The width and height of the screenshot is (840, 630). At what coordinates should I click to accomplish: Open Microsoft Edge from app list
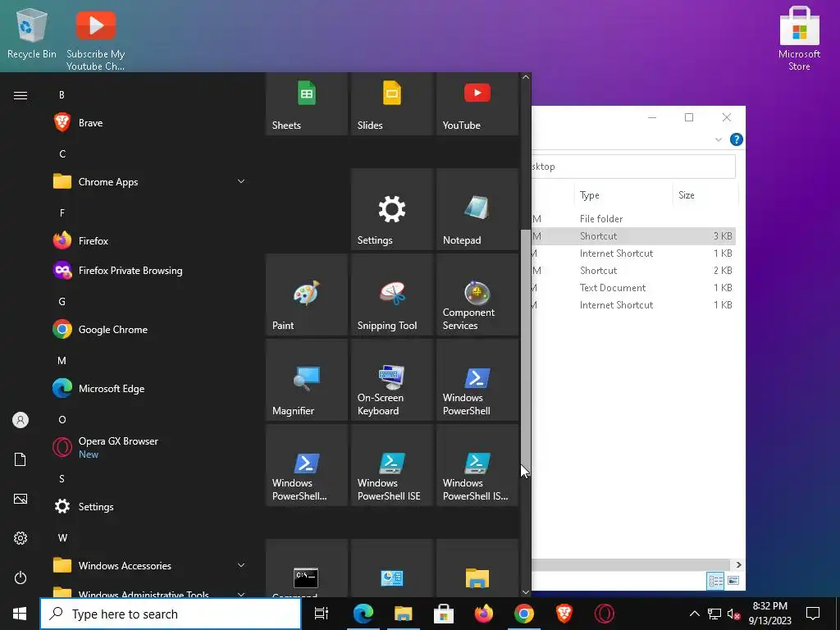coord(150,388)
